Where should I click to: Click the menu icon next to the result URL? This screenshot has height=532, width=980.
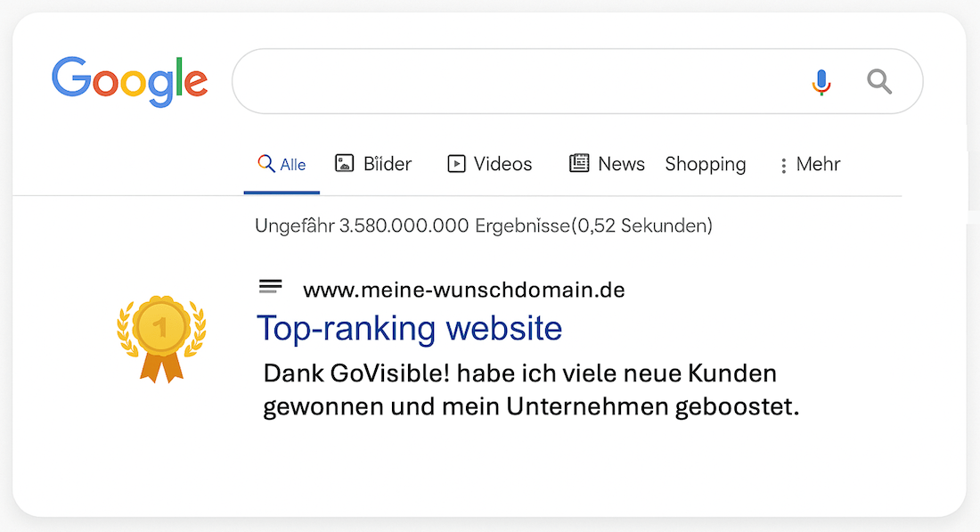point(270,285)
